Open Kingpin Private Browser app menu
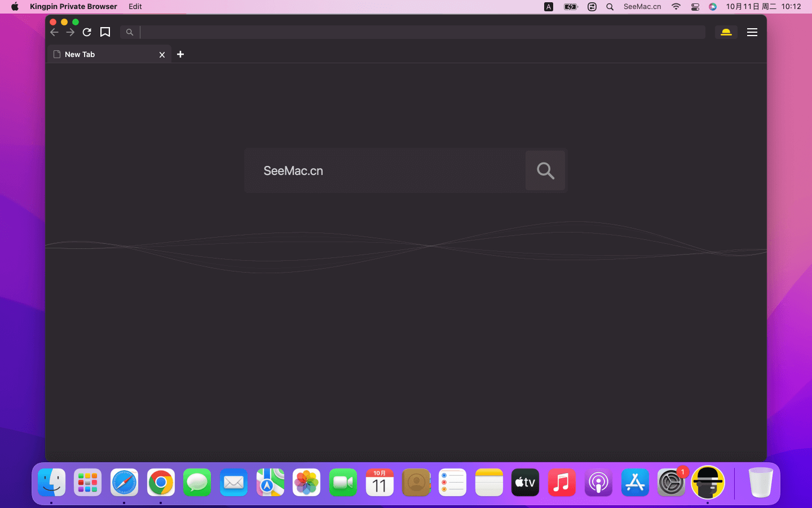 point(73,7)
